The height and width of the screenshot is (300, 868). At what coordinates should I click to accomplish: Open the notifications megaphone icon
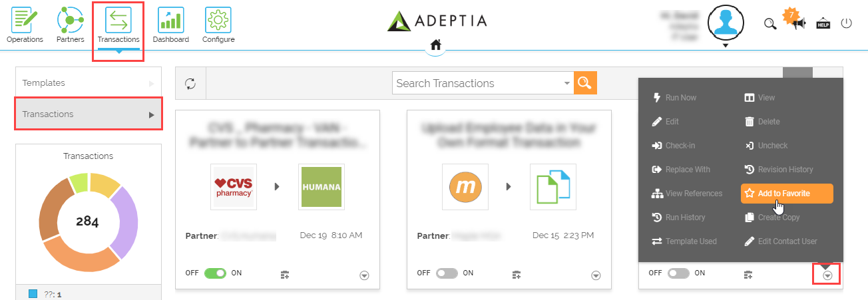pos(799,23)
